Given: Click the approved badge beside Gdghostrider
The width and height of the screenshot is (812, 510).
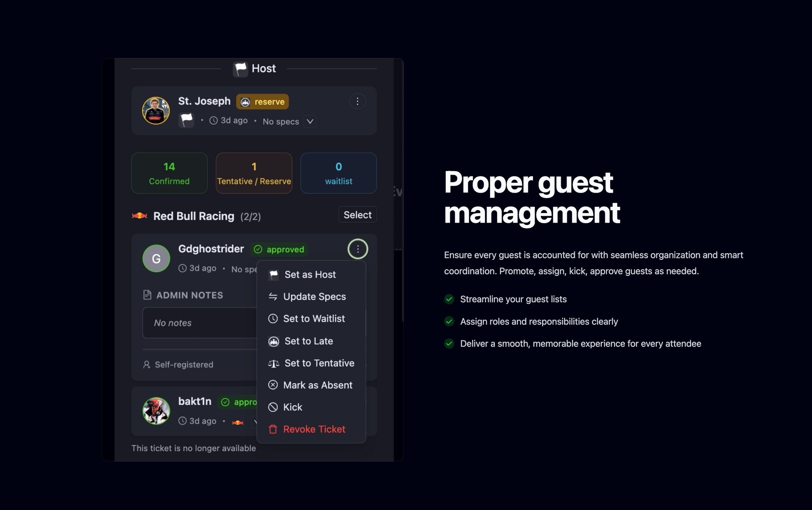Looking at the screenshot, I should (279, 250).
